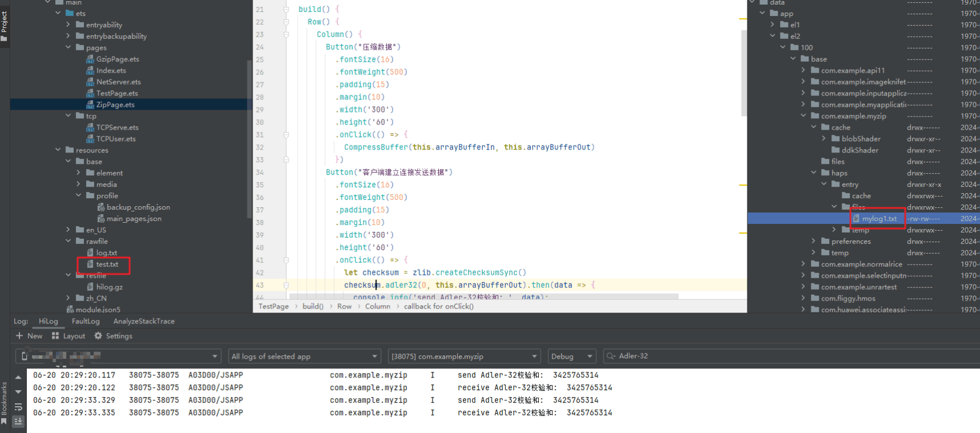The width and height of the screenshot is (980, 433).
Task: Open the Layout grid icon in HiLog toolbar
Action: point(55,336)
